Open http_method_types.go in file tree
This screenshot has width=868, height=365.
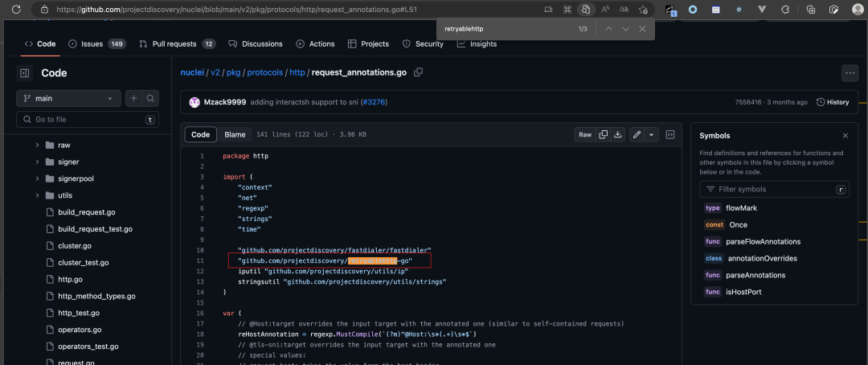coord(96,297)
